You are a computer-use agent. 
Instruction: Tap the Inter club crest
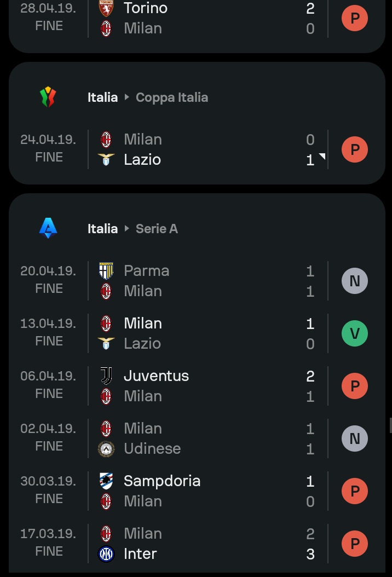pos(106,554)
